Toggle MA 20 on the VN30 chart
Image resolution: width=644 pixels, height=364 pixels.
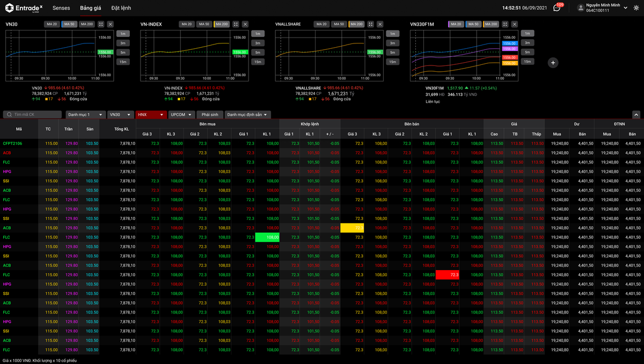point(52,24)
